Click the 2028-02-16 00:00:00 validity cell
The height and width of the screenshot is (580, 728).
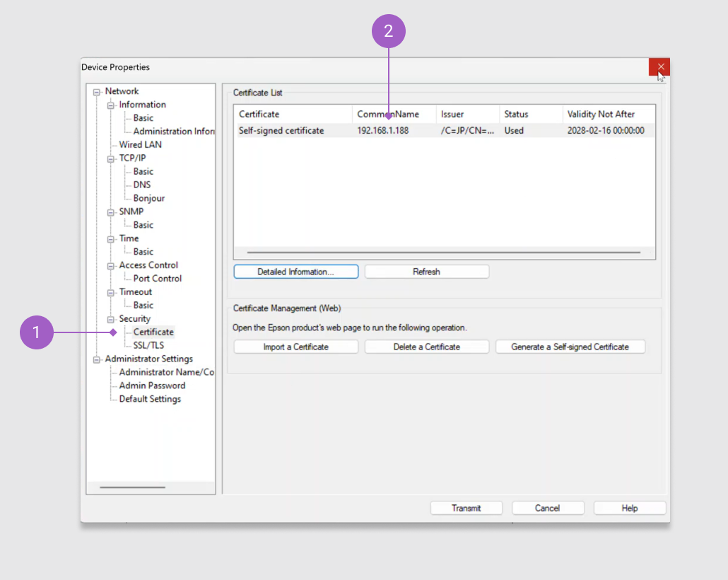pos(606,131)
